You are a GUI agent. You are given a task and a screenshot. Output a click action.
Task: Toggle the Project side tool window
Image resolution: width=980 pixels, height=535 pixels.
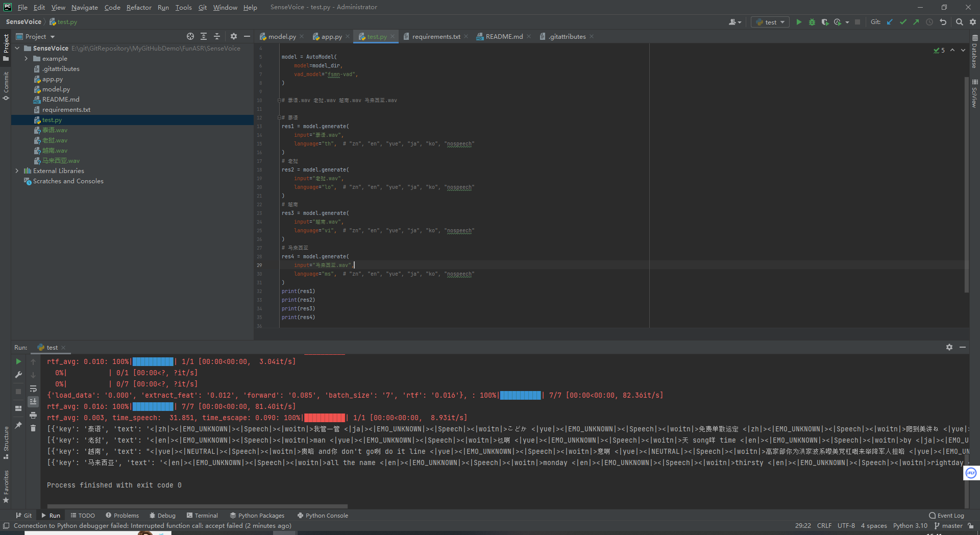(6, 47)
